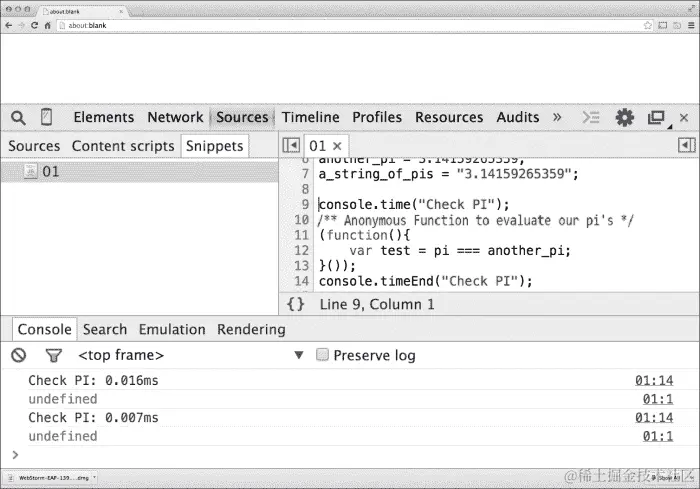Open the DevTools settings gear

624,117
